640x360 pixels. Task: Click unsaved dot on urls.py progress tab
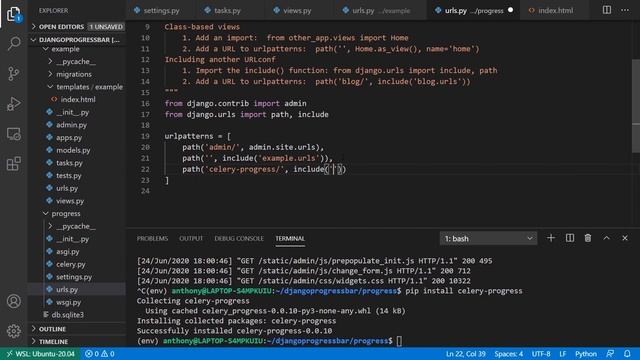[x=510, y=10]
